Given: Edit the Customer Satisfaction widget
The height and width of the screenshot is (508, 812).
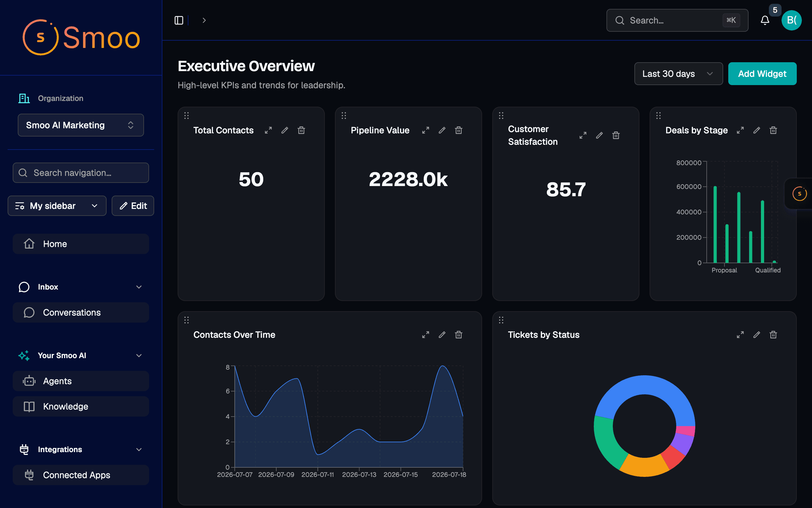Looking at the screenshot, I should pos(599,135).
